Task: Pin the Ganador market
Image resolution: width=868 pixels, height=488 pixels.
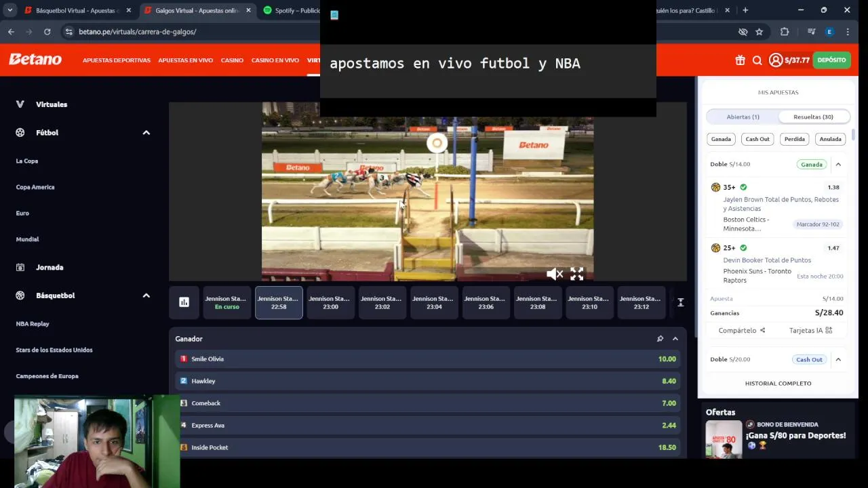Action: 660,339
